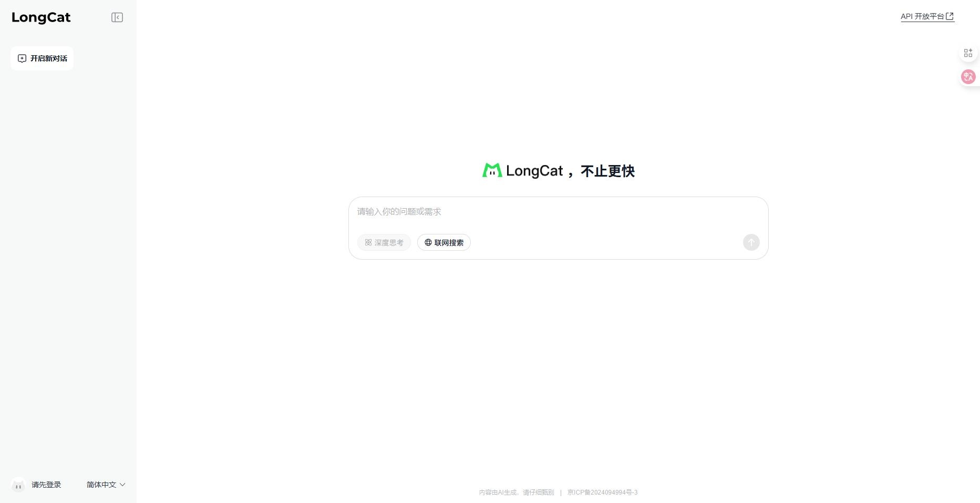Click the green LongCat cat logo
The image size is (980, 503).
(x=492, y=170)
